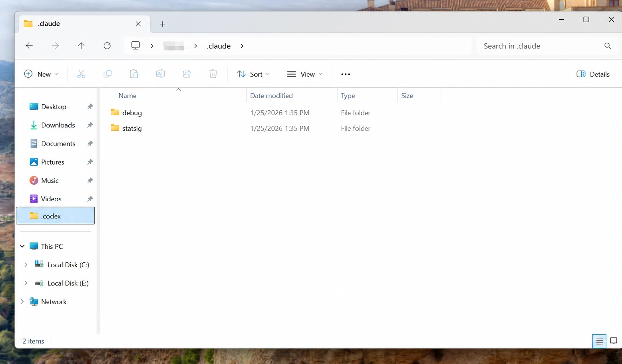622x364 pixels.
Task: Unpin Videos using its pin icon
Action: point(90,199)
